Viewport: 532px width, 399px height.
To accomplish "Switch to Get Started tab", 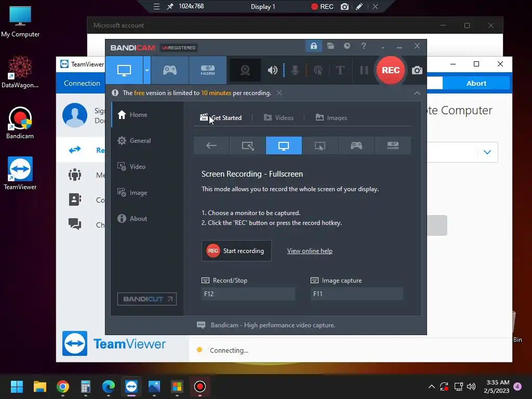I will [x=221, y=118].
